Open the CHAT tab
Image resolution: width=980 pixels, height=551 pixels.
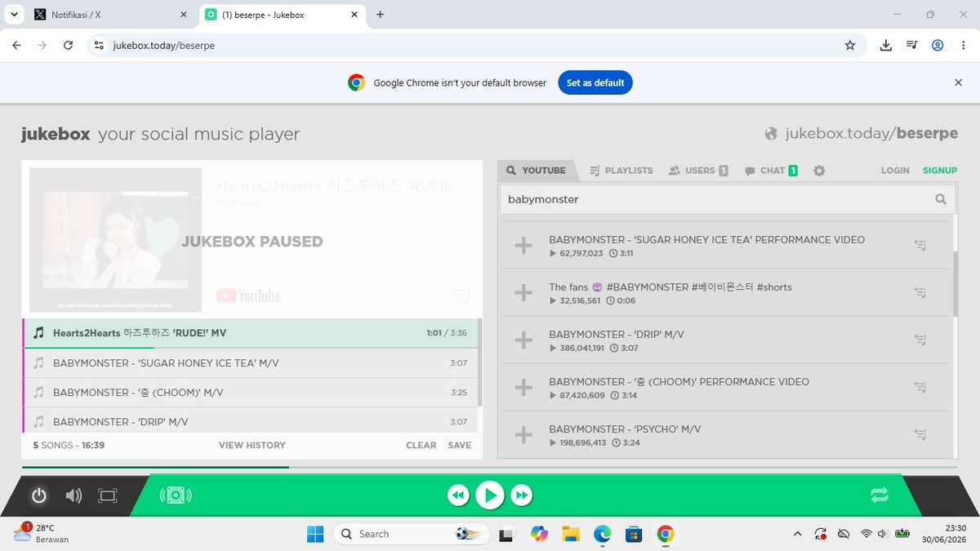(x=771, y=171)
